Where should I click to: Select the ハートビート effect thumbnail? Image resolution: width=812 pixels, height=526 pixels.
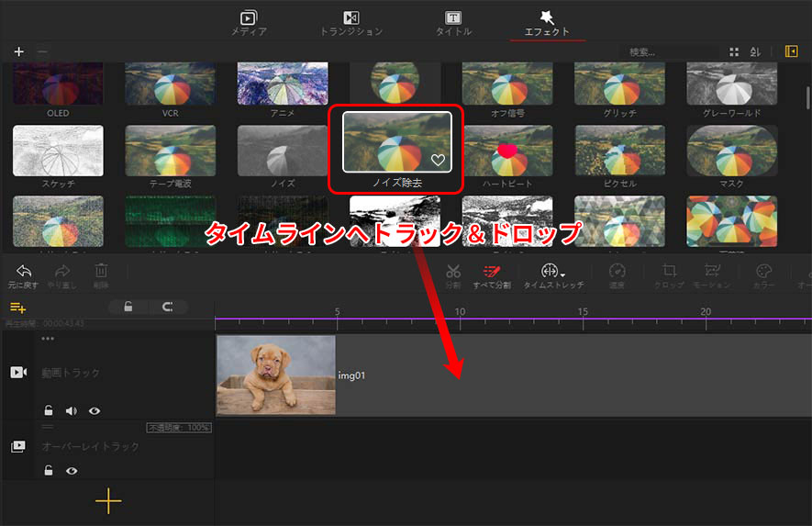(507, 151)
